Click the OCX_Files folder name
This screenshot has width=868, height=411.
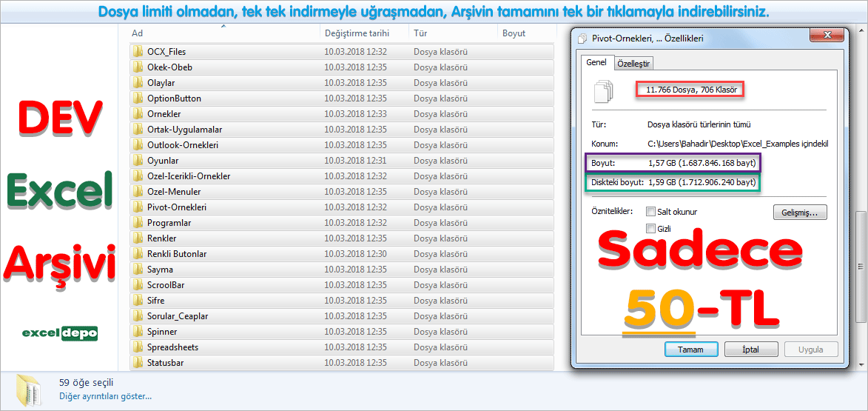coord(166,52)
